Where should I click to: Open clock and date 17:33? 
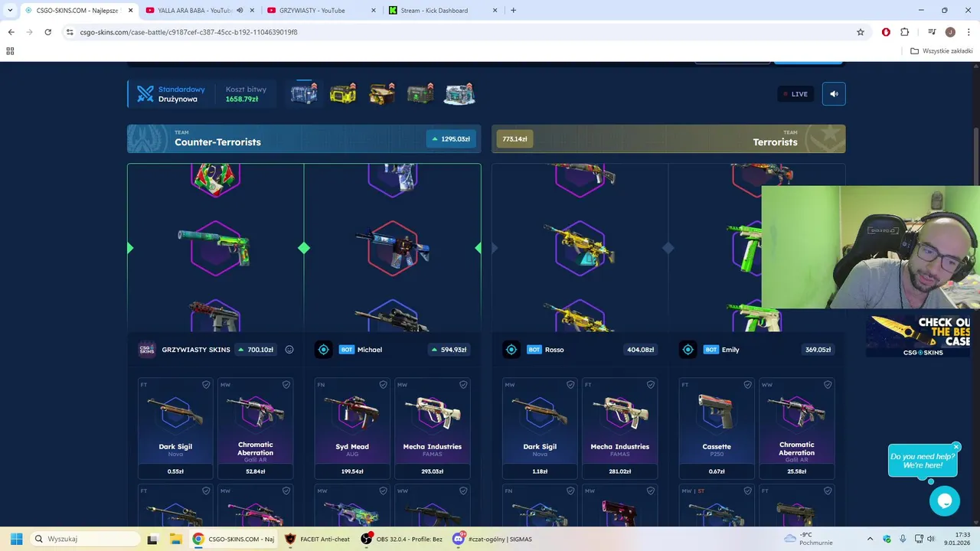coord(958,539)
